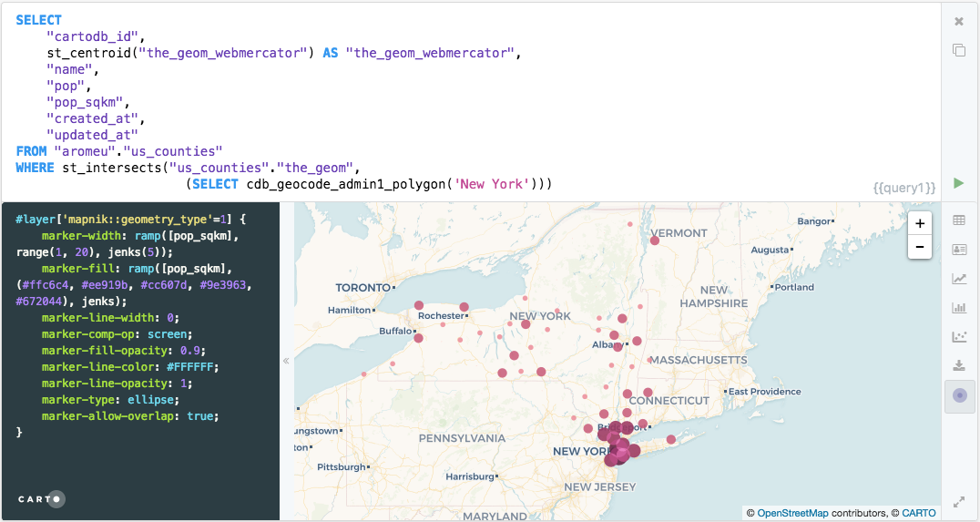980x522 pixels.
Task: Select the active map style circle icon
Action: point(959,395)
